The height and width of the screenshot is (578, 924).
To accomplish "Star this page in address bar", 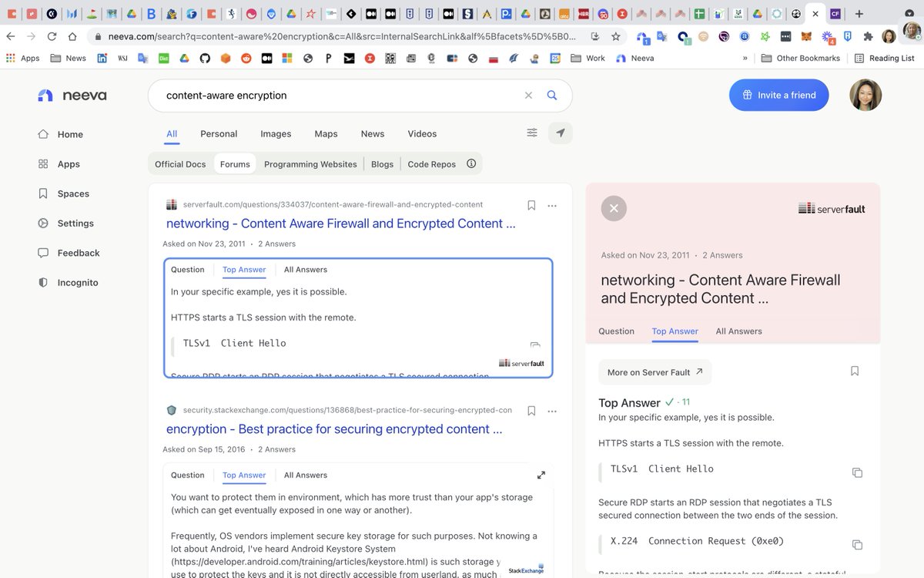I will click(616, 36).
